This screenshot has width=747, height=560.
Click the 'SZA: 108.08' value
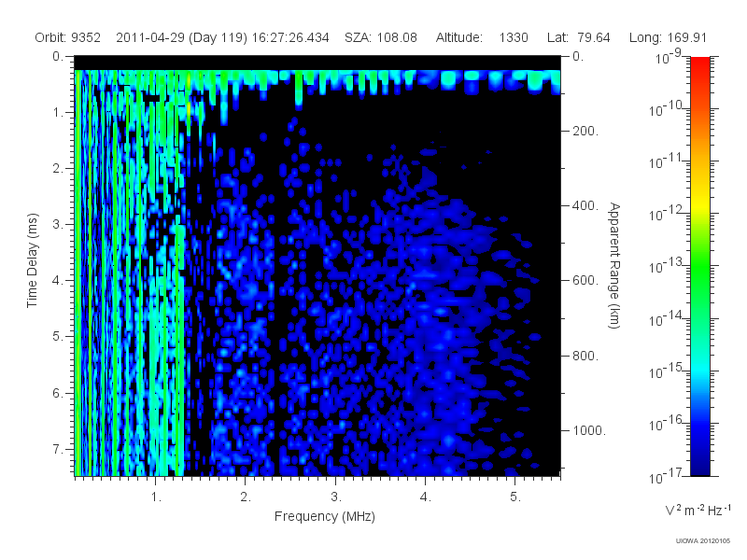[x=381, y=37]
